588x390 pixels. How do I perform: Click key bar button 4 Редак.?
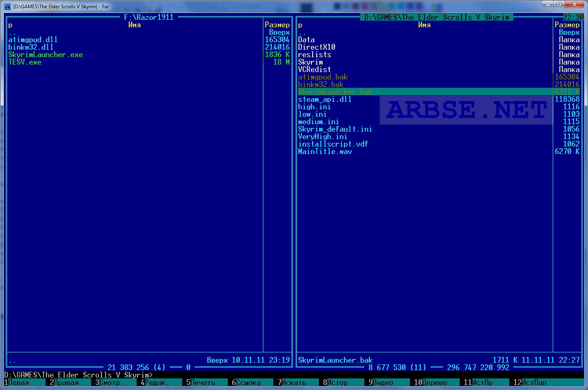click(161, 383)
